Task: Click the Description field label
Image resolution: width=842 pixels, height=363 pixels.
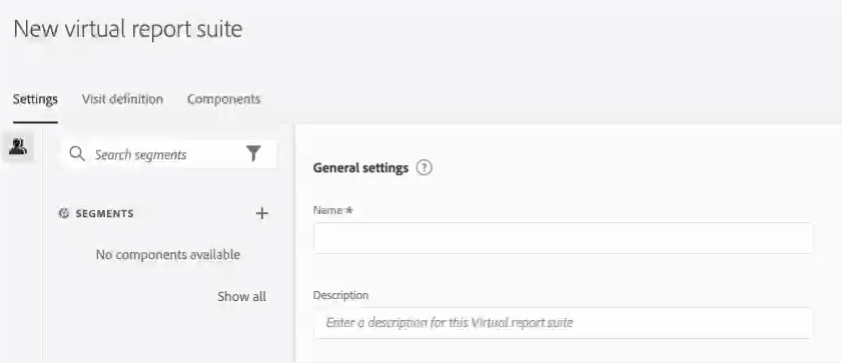Action: pyautogui.click(x=341, y=295)
